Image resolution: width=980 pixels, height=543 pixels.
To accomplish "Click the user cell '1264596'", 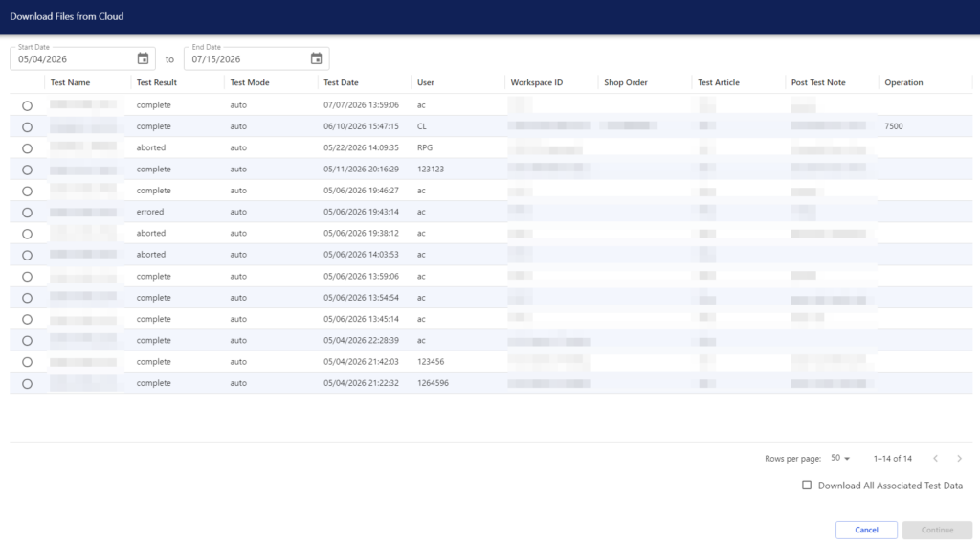I will (433, 383).
